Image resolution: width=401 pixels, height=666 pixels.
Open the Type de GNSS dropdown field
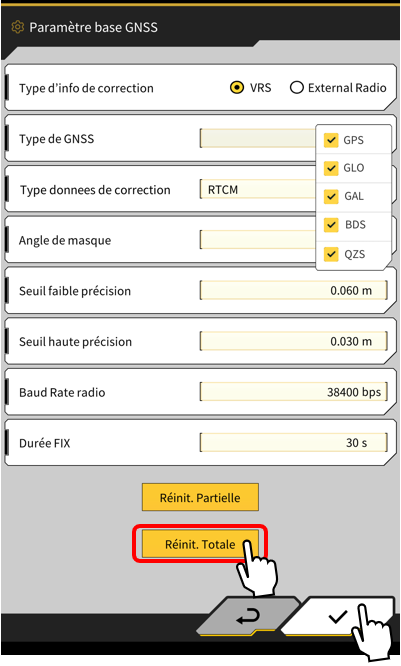(x=258, y=138)
